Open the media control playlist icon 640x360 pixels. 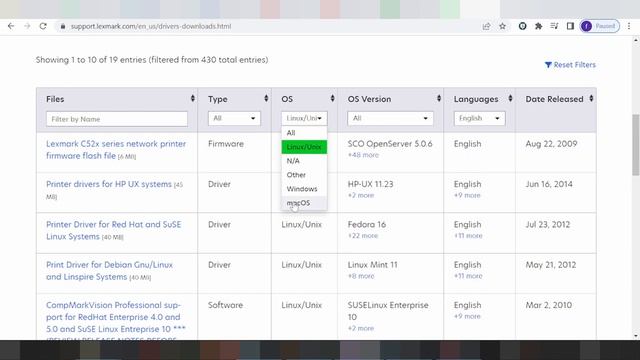point(554,26)
